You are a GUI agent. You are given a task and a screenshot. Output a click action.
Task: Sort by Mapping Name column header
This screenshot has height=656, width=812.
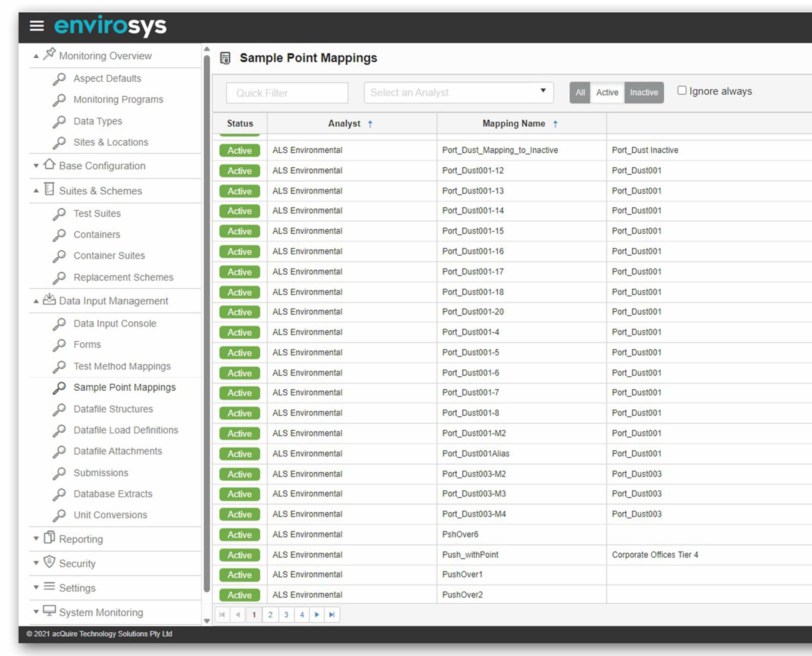pos(513,123)
